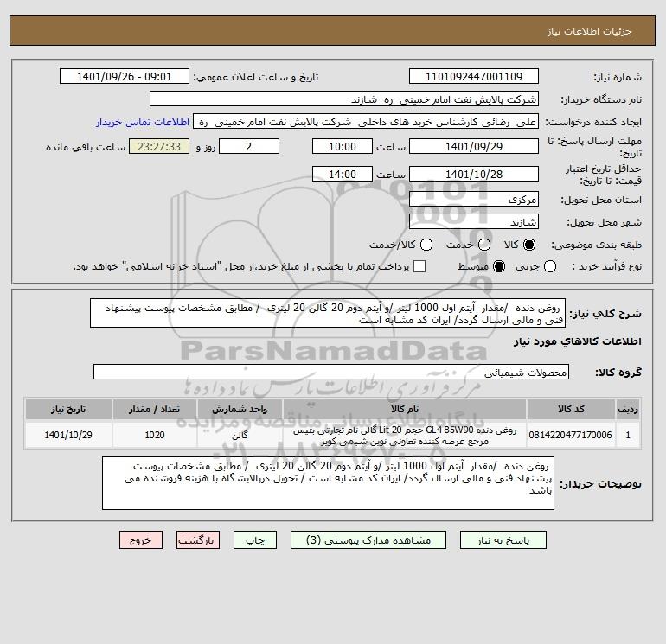Click the کد کالا column header
The width and height of the screenshot is (666, 644).
point(571,409)
